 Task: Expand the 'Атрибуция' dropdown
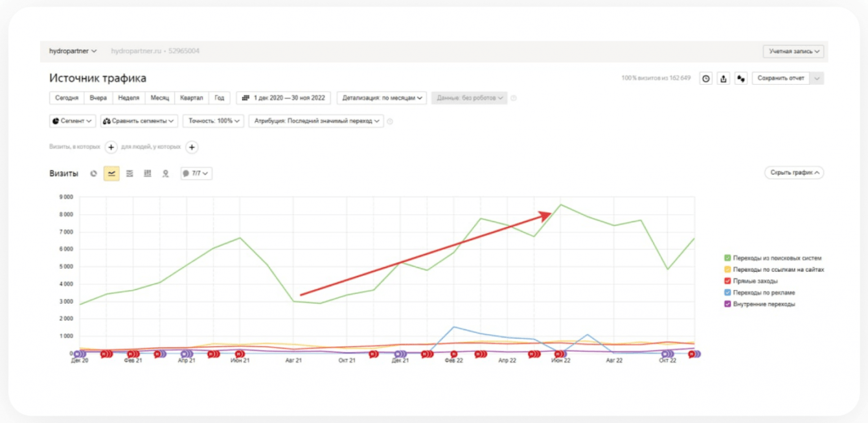click(316, 120)
